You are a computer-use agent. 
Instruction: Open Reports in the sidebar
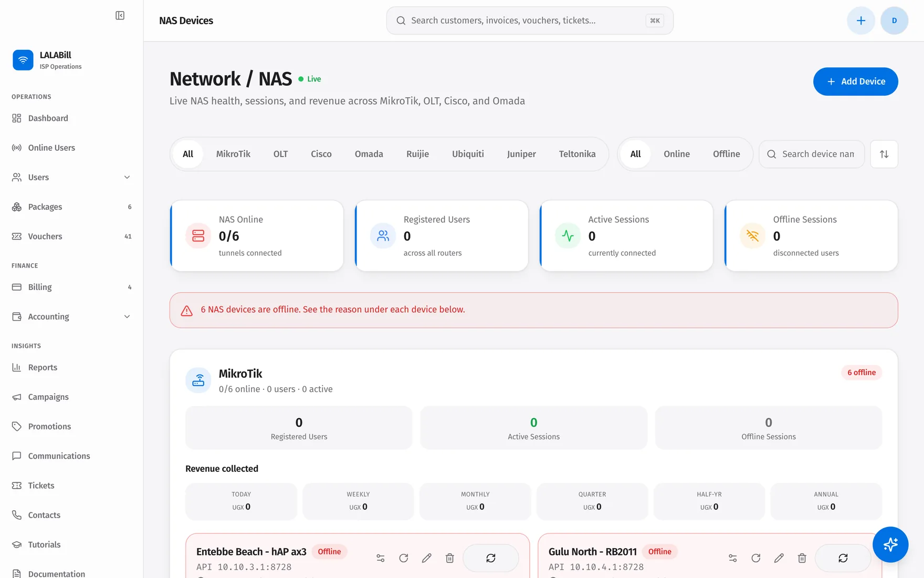(x=71, y=367)
